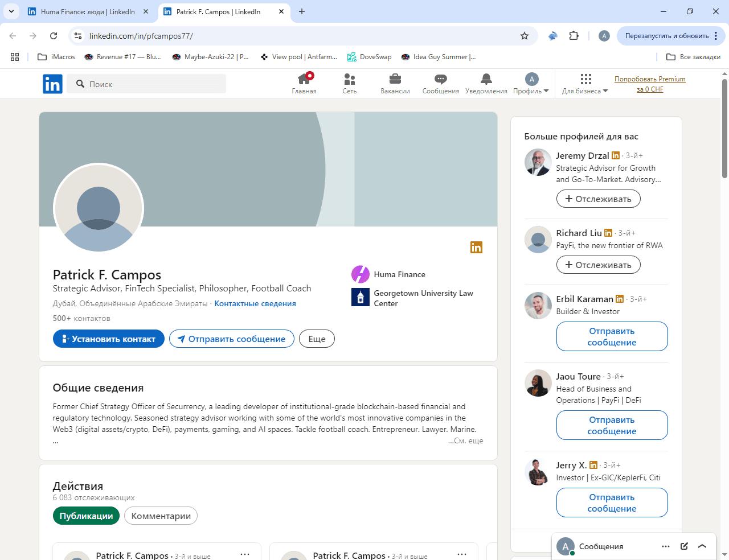Click the Установить контакт button
Image resolution: width=729 pixels, height=560 pixels.
(x=109, y=339)
